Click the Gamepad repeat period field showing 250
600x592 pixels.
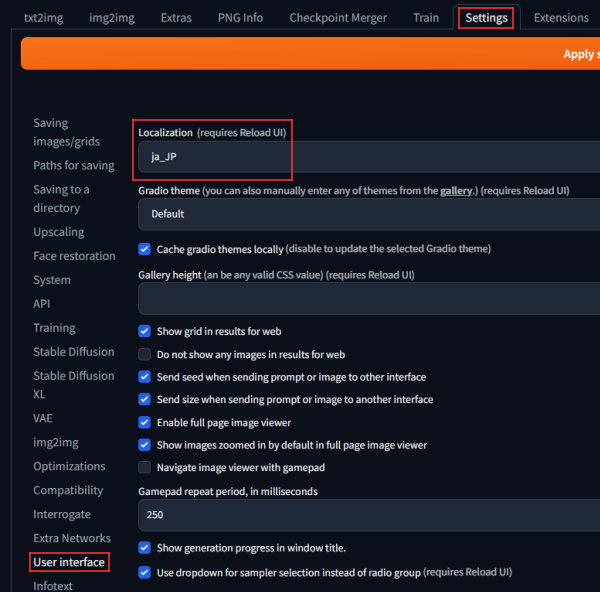point(369,515)
